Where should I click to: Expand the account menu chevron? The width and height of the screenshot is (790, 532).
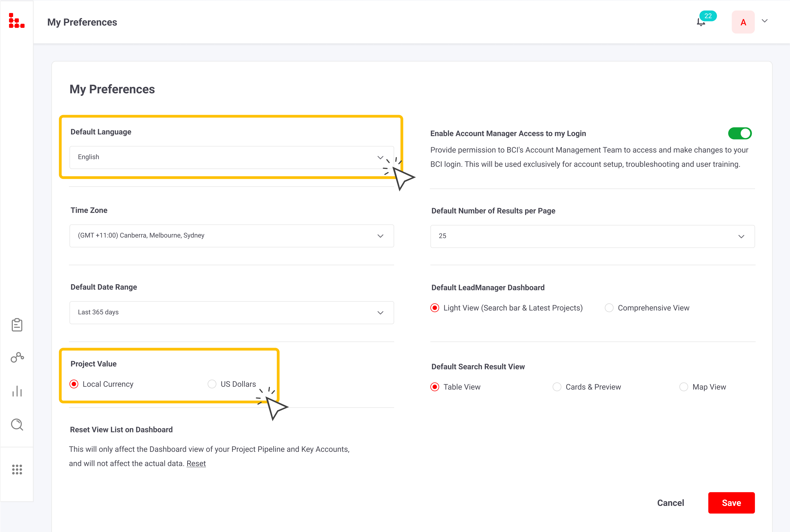pyautogui.click(x=765, y=21)
